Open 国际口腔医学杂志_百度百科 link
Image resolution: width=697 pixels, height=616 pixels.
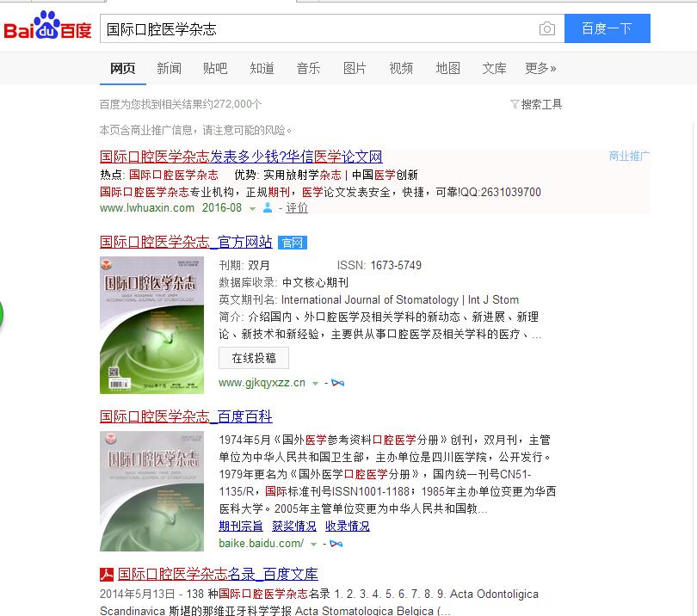(186, 416)
